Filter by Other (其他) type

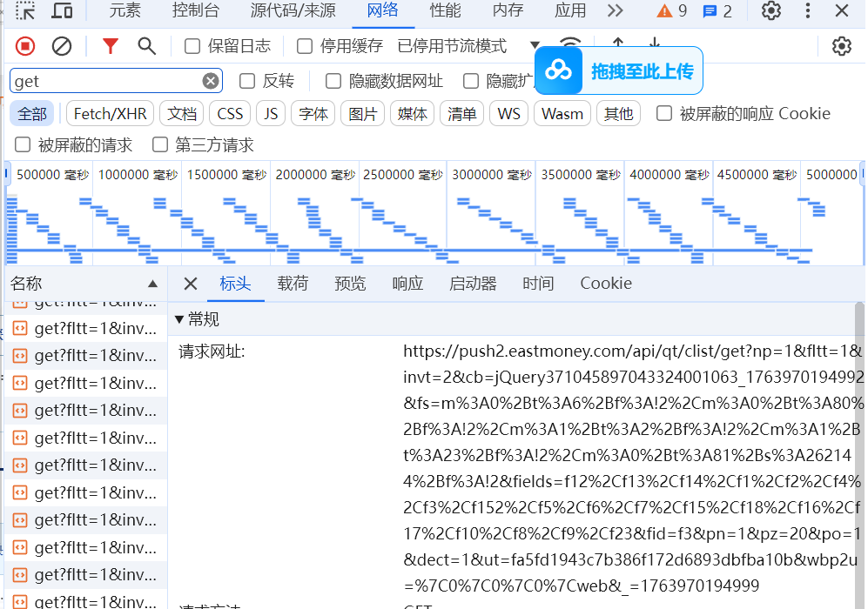click(x=618, y=113)
